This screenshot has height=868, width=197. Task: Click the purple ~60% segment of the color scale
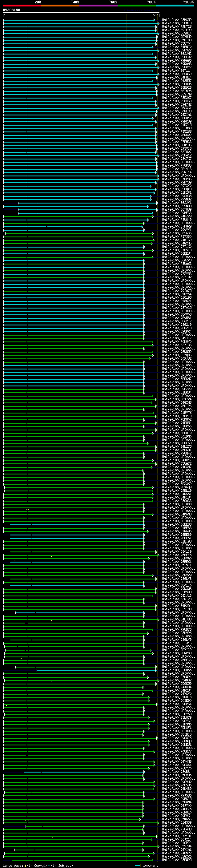coord(99,6)
